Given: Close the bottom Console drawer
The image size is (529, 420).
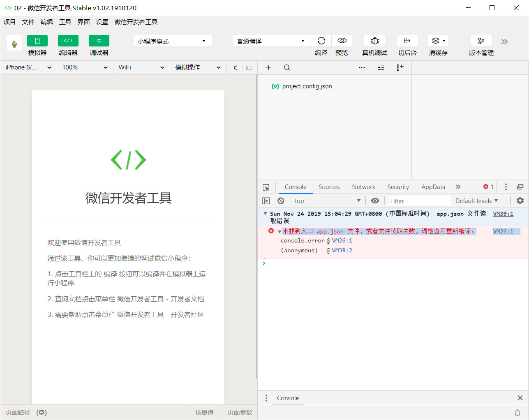Looking at the screenshot, I should tap(520, 398).
